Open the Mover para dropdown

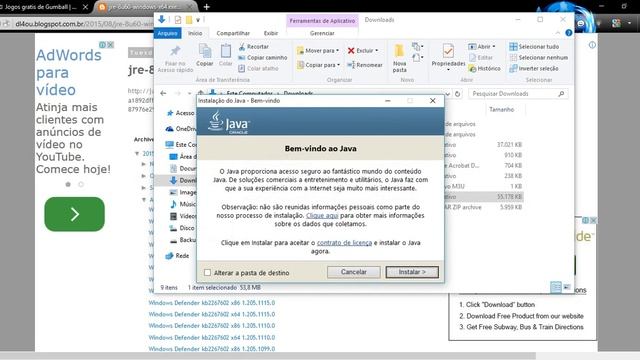pos(318,50)
